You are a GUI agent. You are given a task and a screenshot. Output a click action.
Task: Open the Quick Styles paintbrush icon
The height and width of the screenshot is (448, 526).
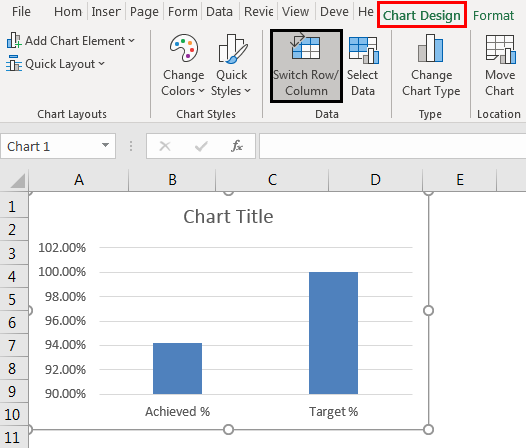[x=232, y=48]
